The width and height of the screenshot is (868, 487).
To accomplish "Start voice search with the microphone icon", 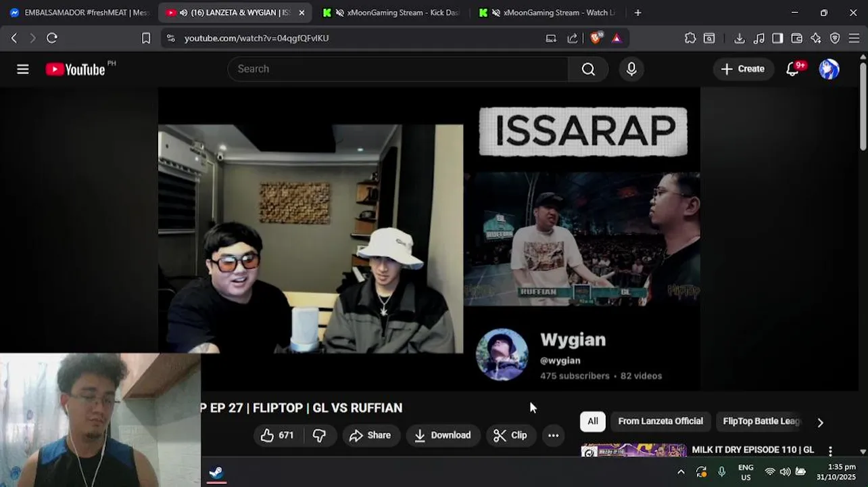I will pos(631,69).
